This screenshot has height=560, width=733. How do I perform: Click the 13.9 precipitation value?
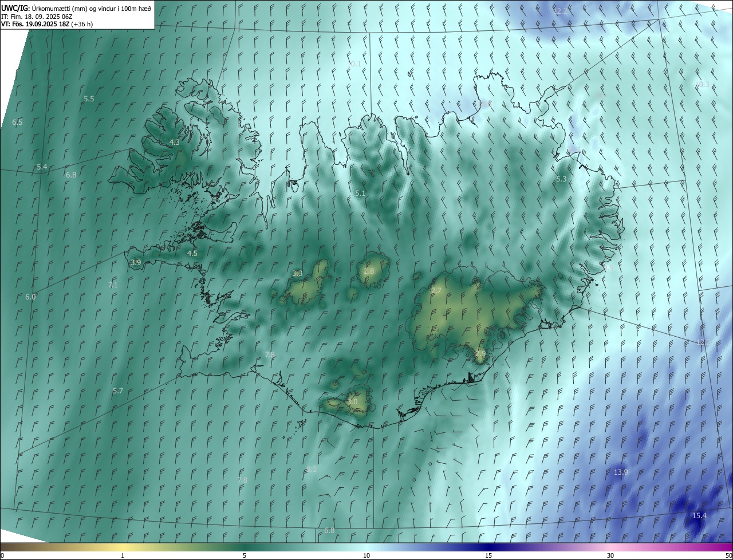point(621,472)
